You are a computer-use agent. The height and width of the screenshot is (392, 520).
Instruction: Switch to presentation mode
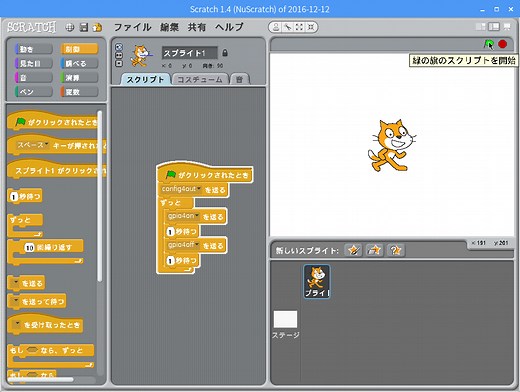tap(507, 27)
